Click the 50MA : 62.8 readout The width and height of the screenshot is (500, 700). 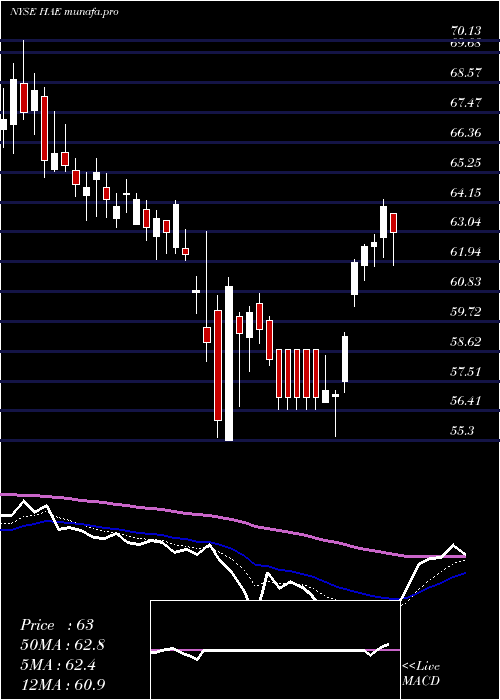[63, 645]
